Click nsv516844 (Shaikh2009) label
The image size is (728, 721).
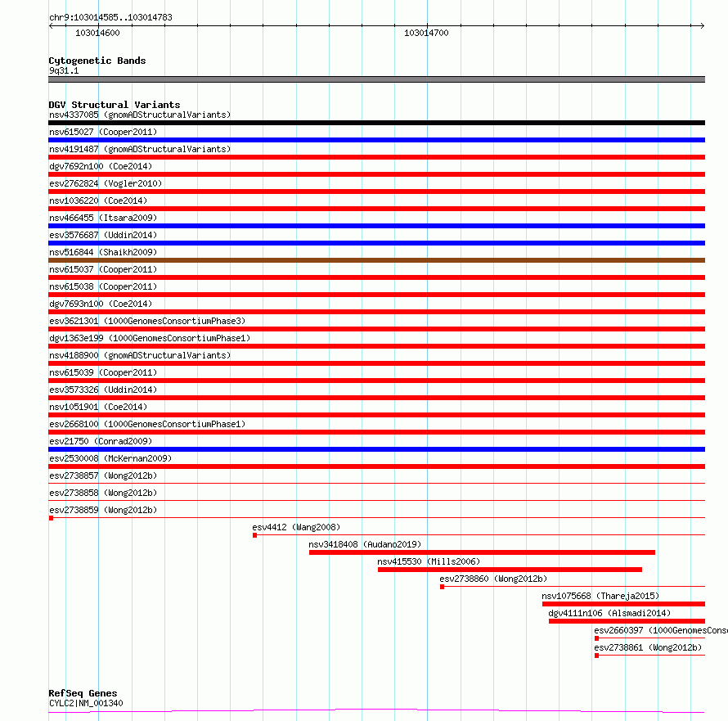pos(103,252)
